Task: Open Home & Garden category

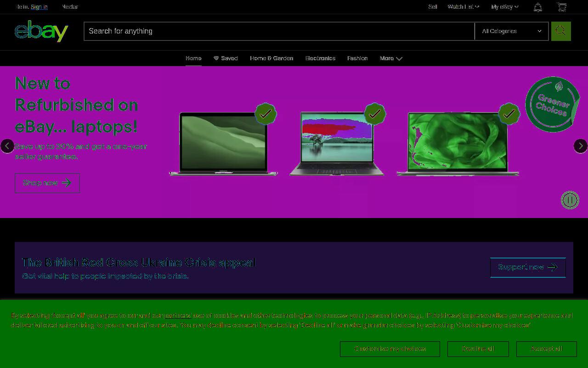Action: coord(271,58)
